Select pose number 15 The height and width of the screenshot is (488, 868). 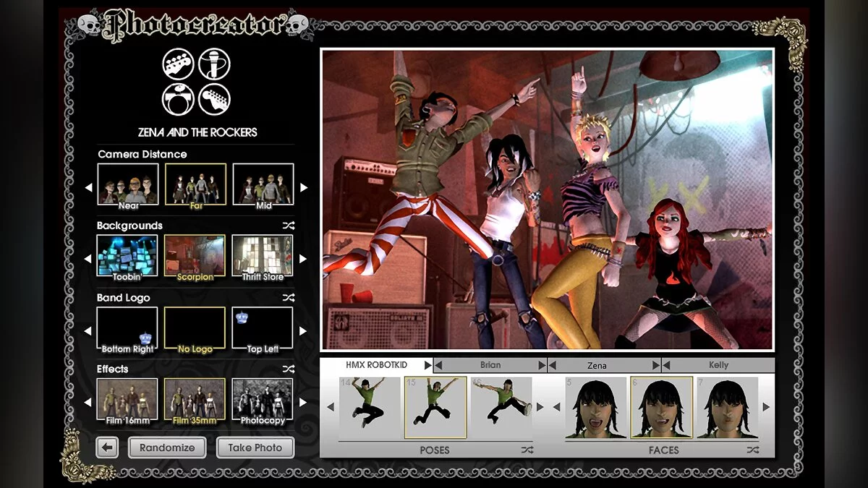pyautogui.click(x=435, y=407)
